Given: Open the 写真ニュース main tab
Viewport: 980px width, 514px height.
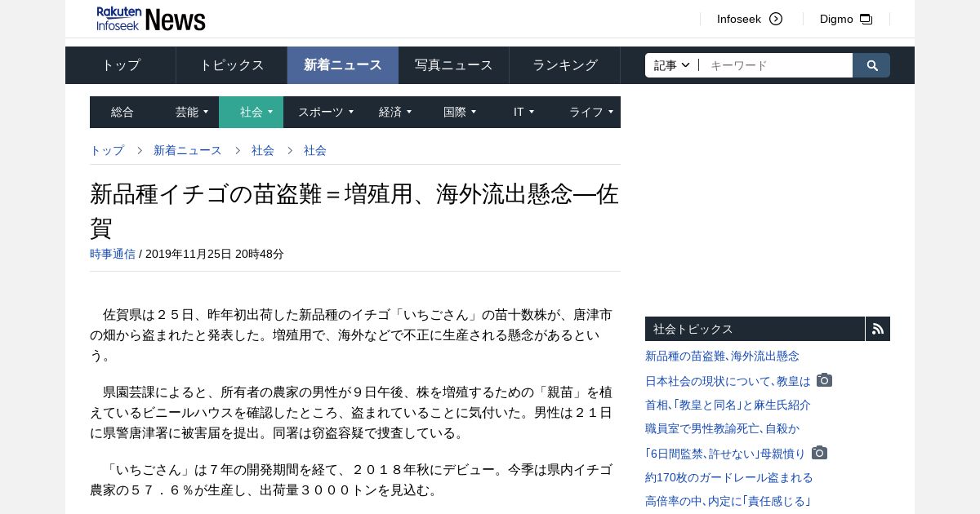Looking at the screenshot, I should [x=454, y=65].
